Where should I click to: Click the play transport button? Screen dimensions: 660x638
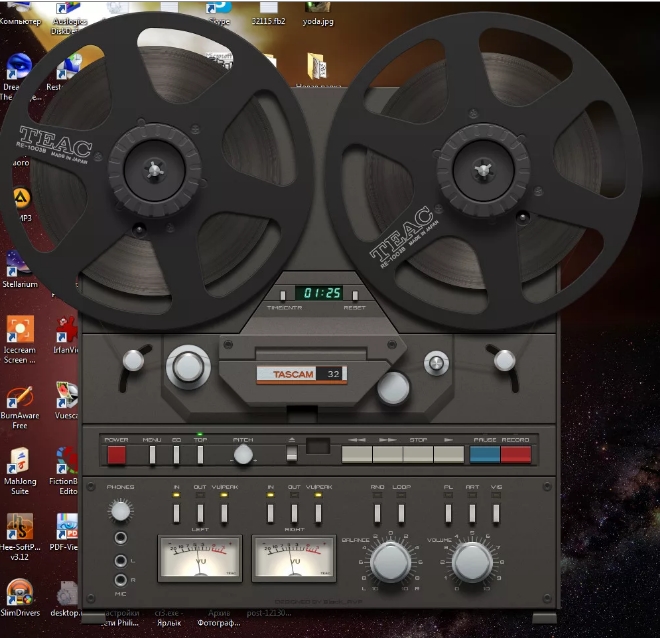[x=449, y=455]
